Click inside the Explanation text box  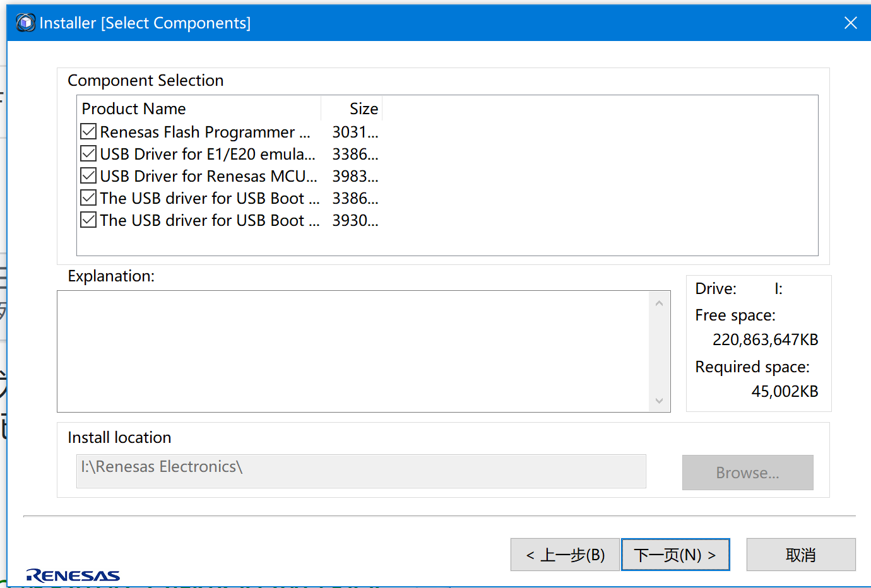pyautogui.click(x=353, y=351)
